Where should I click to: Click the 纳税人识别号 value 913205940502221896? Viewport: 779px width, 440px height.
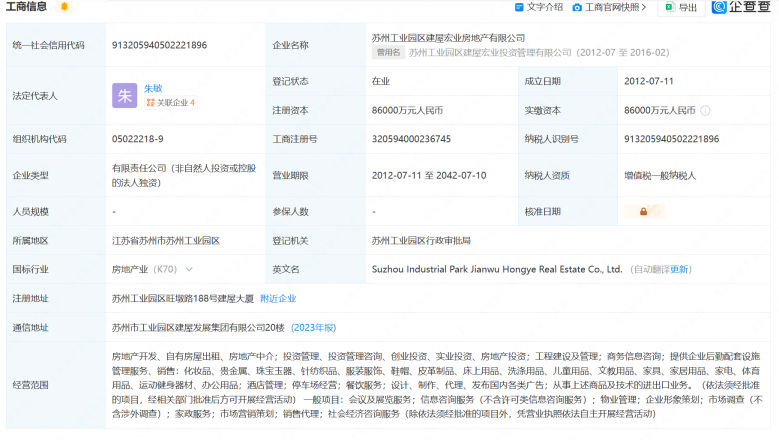click(x=672, y=139)
